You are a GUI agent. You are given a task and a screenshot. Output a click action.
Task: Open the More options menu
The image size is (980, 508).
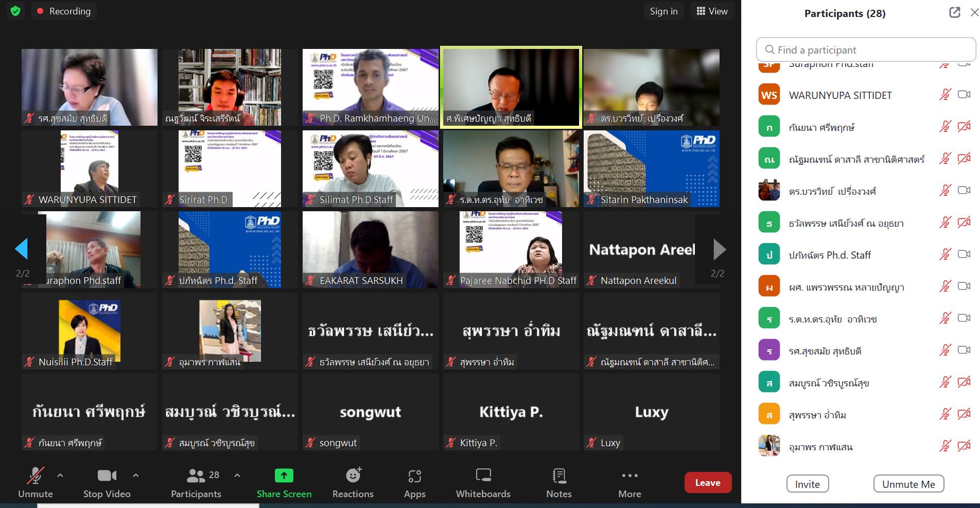click(629, 483)
